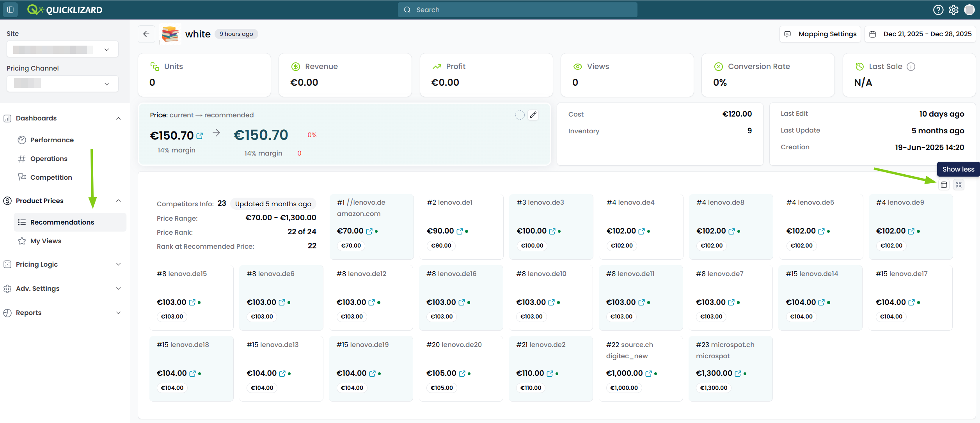Open the Operations dashboard

(x=49, y=159)
